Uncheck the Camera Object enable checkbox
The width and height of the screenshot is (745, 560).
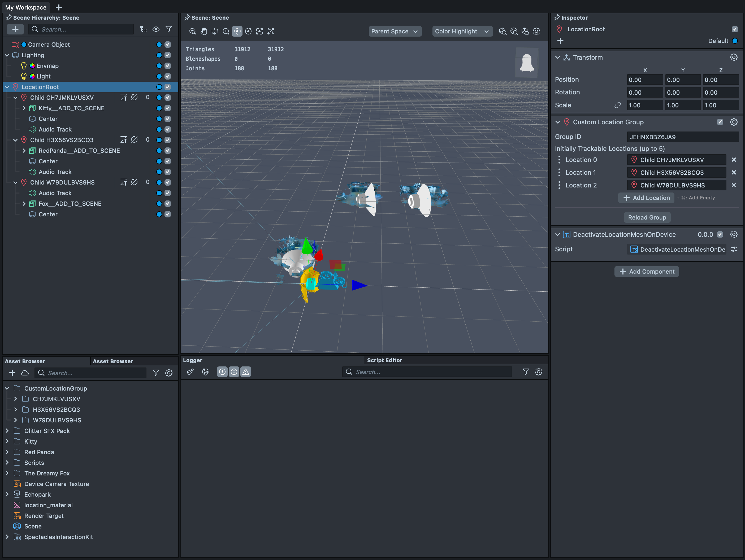[x=168, y=45]
